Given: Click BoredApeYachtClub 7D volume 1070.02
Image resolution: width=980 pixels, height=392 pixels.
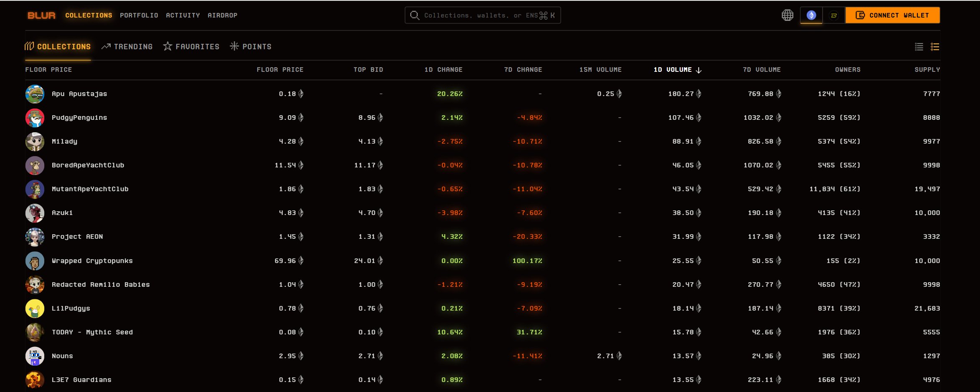Looking at the screenshot, I should [762, 165].
